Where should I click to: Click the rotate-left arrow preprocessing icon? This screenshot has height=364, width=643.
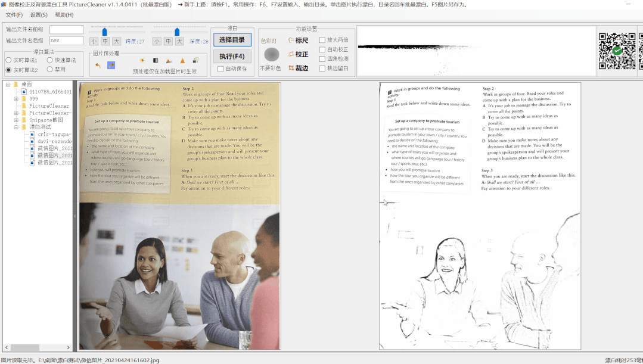pyautogui.click(x=98, y=65)
